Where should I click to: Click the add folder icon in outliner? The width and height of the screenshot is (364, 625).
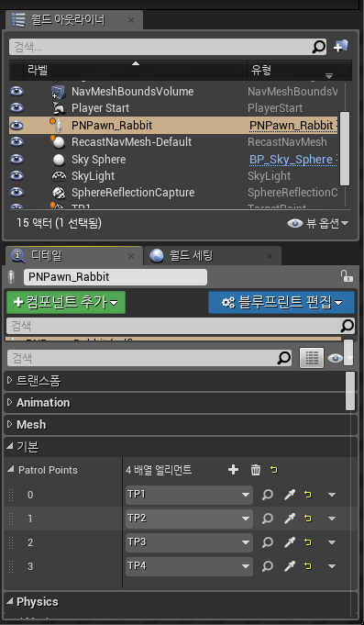pyautogui.click(x=341, y=46)
